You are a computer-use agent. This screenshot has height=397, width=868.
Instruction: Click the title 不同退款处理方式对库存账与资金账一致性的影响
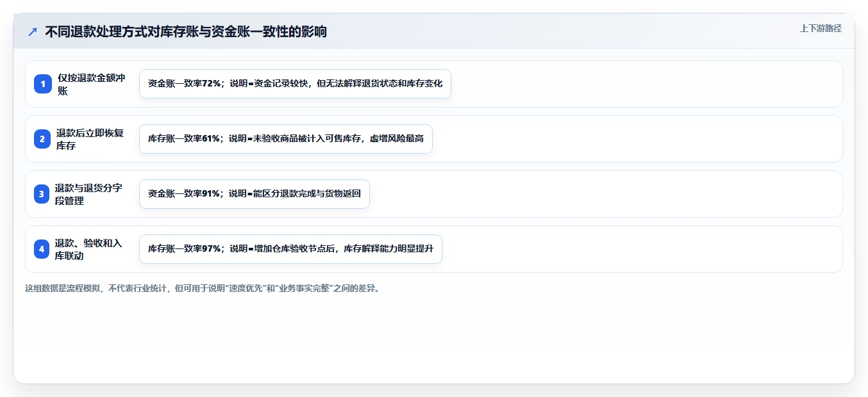[x=186, y=31]
